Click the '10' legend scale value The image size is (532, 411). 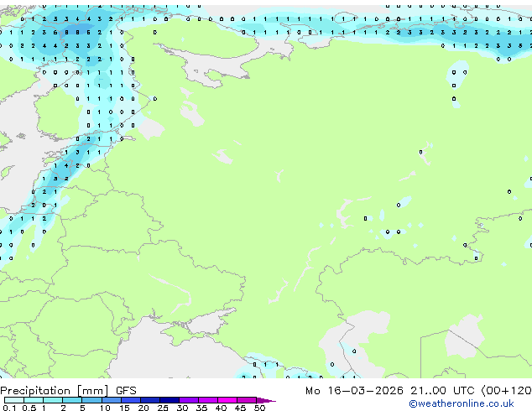[105, 408]
